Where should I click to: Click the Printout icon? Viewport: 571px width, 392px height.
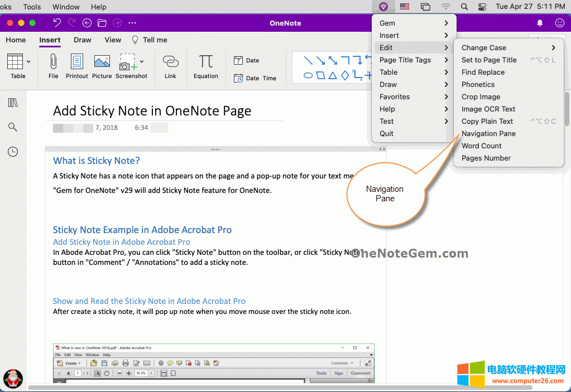click(x=77, y=61)
